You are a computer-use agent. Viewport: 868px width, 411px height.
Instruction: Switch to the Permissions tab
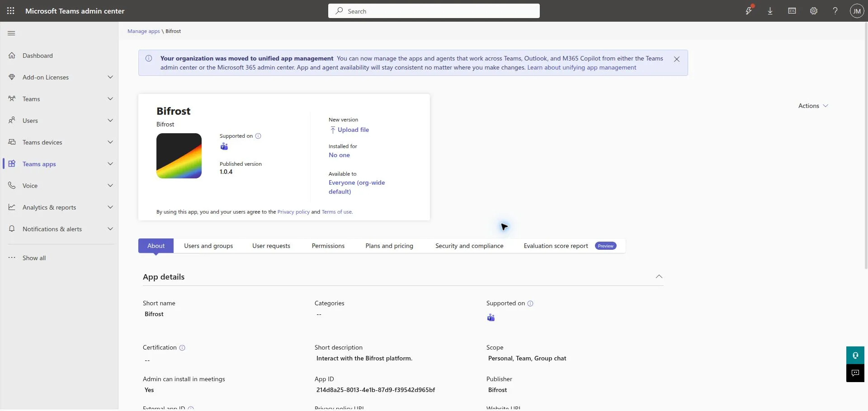[328, 246]
